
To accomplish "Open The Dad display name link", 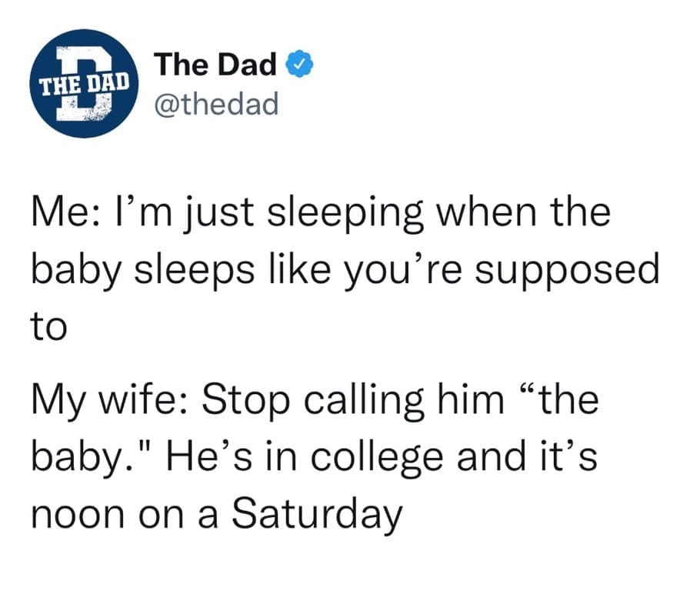I will 215,67.
